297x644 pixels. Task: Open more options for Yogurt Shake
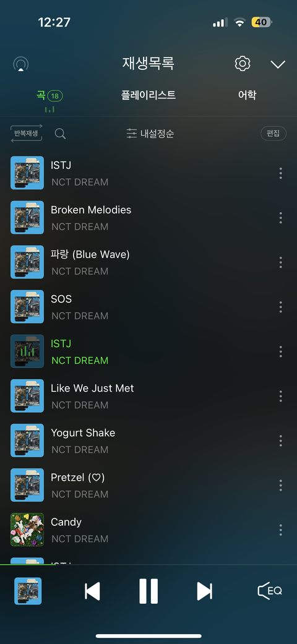pyautogui.click(x=280, y=440)
